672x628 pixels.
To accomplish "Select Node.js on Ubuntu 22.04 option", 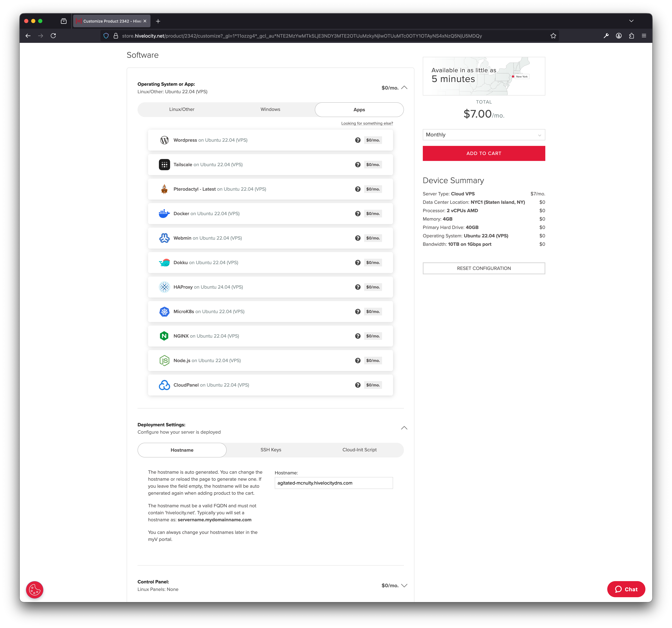I will [270, 361].
